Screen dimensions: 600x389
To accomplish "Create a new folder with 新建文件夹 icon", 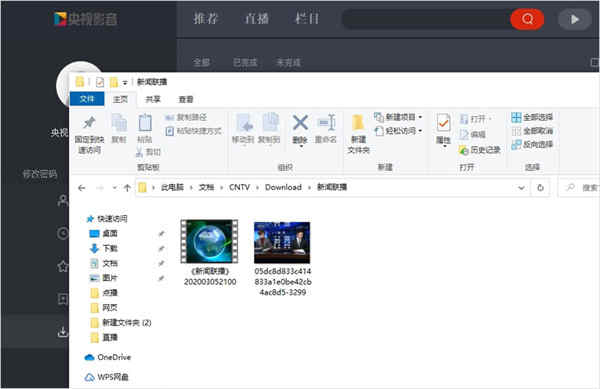I will pyautogui.click(x=358, y=123).
